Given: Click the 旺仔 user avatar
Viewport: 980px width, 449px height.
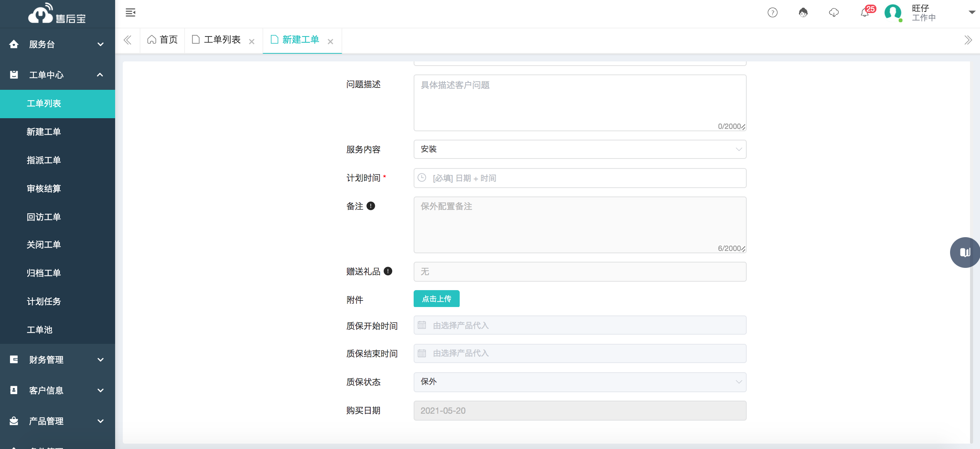Looking at the screenshot, I should [893, 13].
